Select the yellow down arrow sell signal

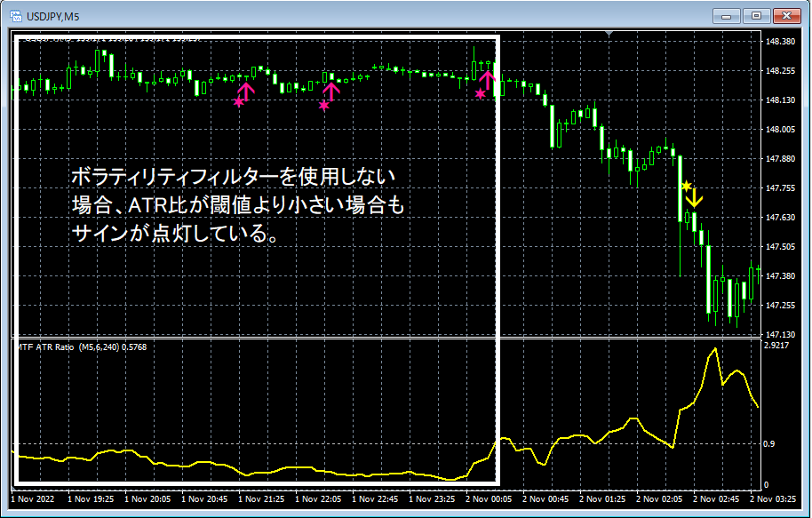694,197
